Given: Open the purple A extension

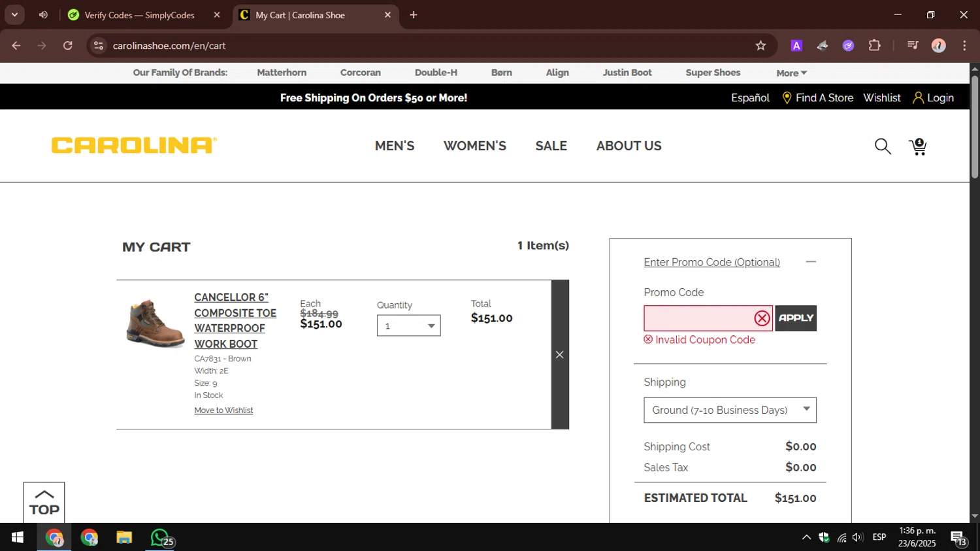Looking at the screenshot, I should tap(796, 46).
